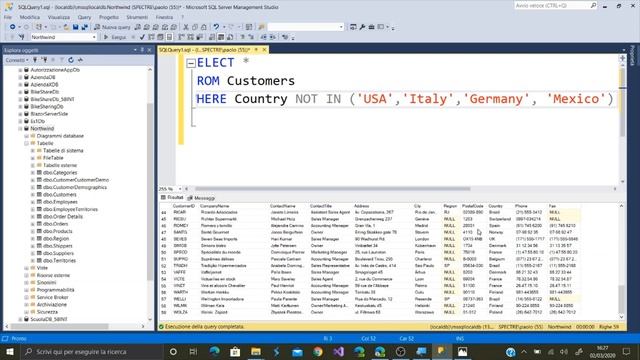Click the results grid vertical scrollbar

[621, 300]
